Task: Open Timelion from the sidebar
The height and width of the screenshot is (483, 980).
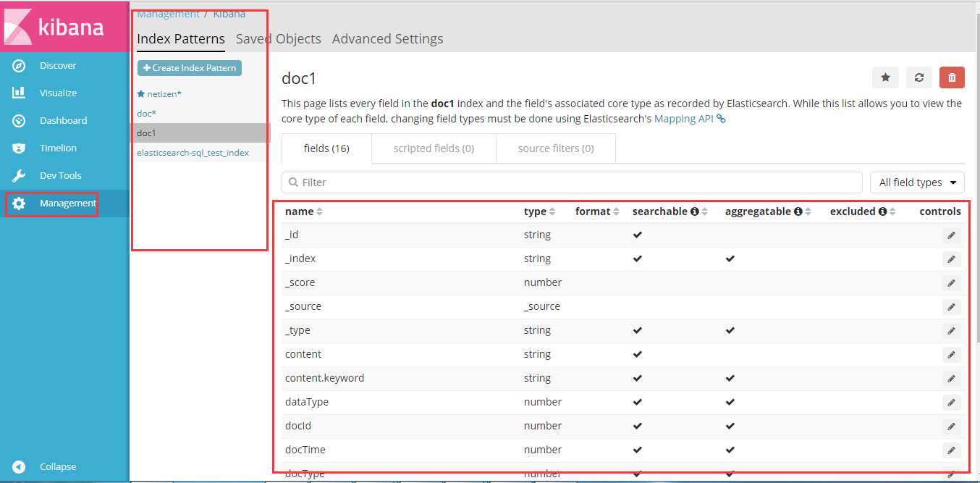Action: 58,148
